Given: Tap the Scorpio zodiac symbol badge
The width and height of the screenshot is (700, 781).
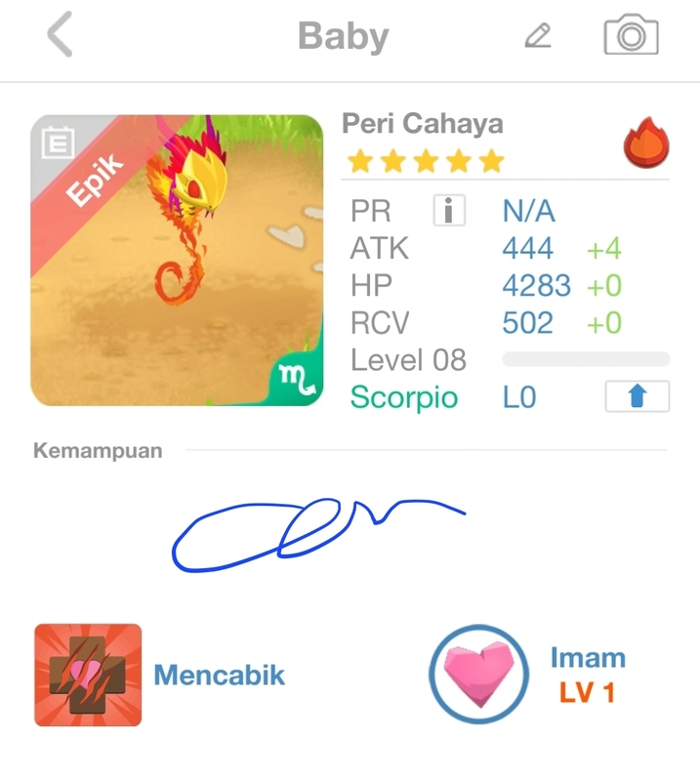Looking at the screenshot, I should pyautogui.click(x=297, y=381).
